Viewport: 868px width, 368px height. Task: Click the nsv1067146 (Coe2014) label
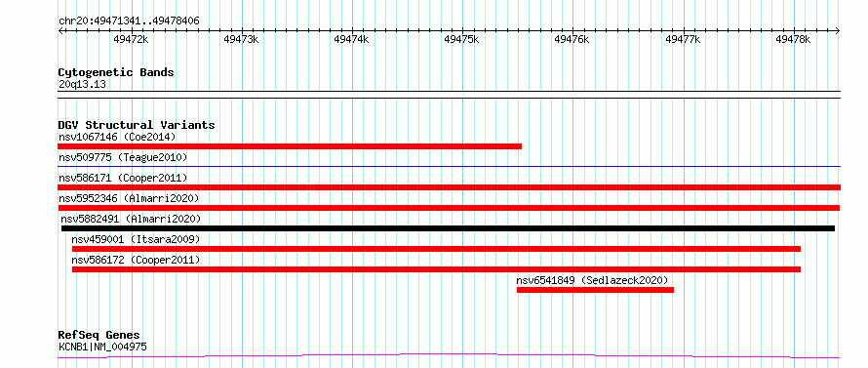[117, 137]
